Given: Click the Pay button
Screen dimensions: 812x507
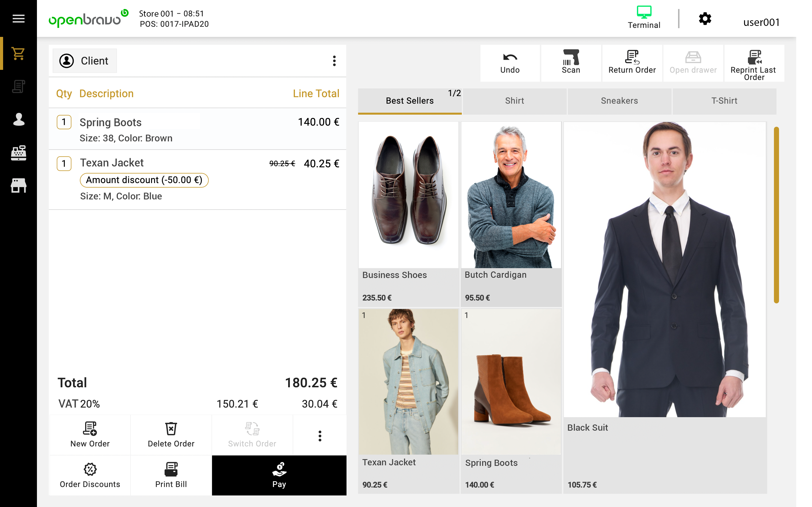Looking at the screenshot, I should [x=279, y=475].
